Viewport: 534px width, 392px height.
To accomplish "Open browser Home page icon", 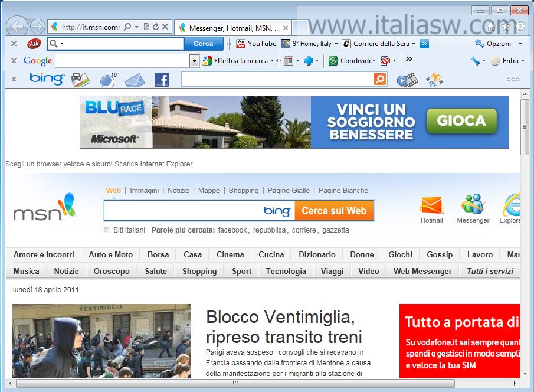I will (491, 27).
